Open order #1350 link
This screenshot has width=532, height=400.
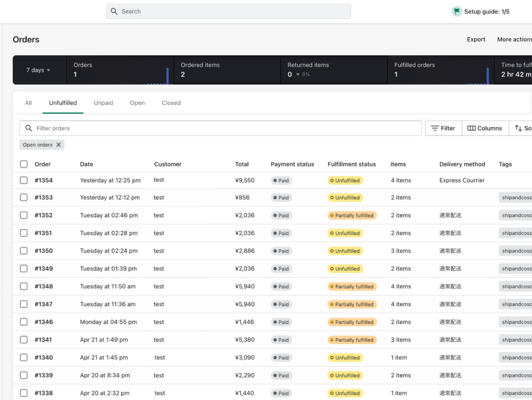coord(44,251)
